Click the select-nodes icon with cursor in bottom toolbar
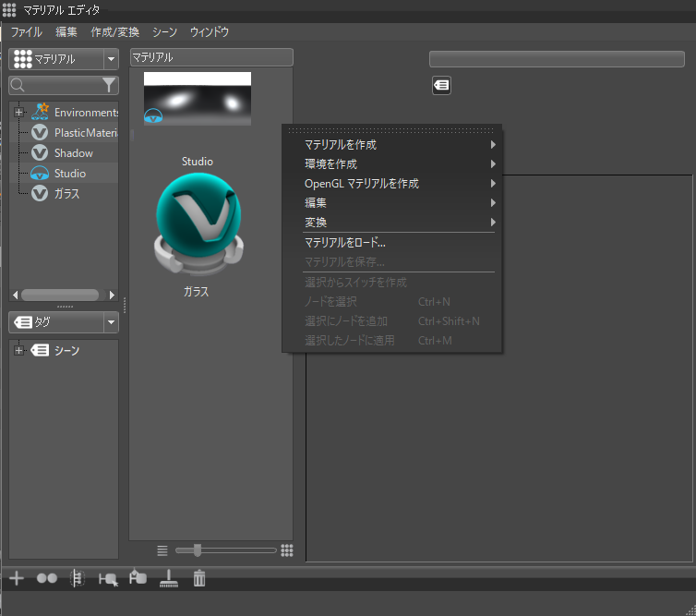Image resolution: width=696 pixels, height=616 pixels. point(108,579)
